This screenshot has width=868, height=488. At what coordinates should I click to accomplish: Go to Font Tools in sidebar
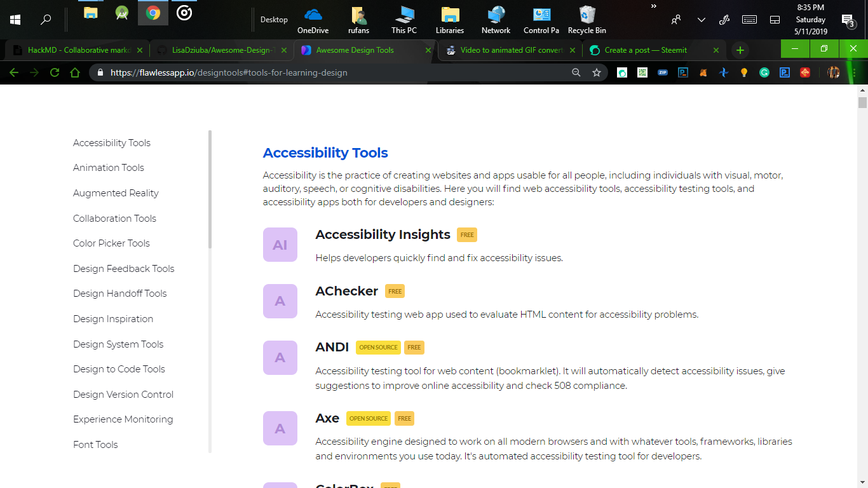pyautogui.click(x=95, y=445)
